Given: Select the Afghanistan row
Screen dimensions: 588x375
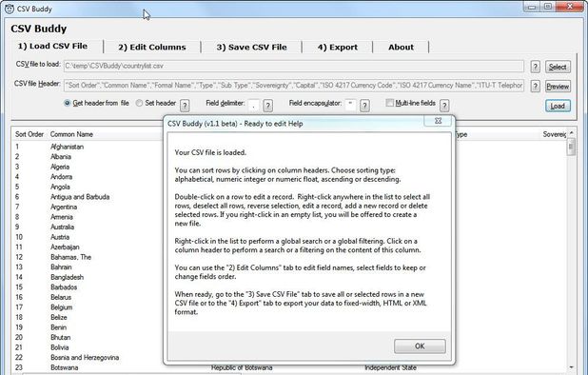Looking at the screenshot, I should pos(67,147).
